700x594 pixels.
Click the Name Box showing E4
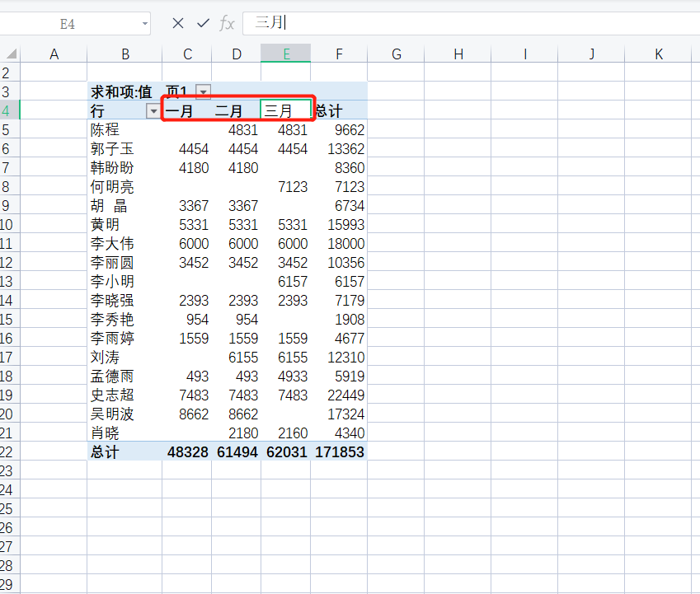(x=68, y=24)
